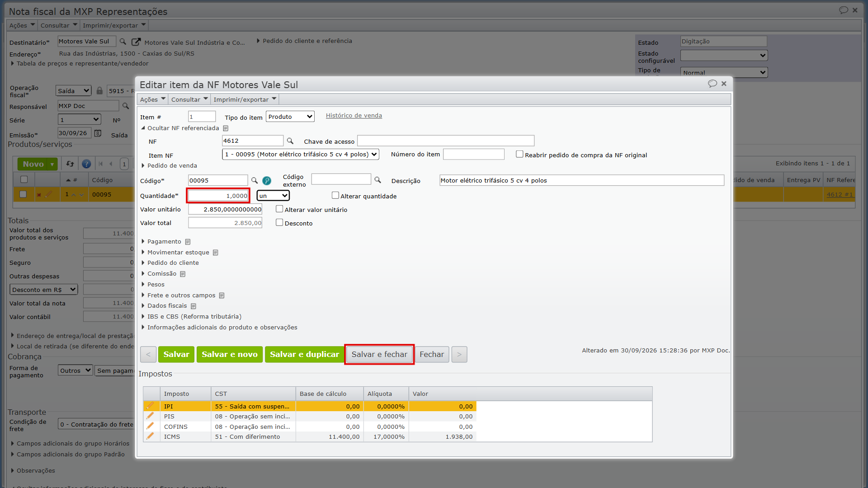Open the Ações menu of Nota fiscal window
The height and width of the screenshot is (488, 868).
[x=22, y=25]
